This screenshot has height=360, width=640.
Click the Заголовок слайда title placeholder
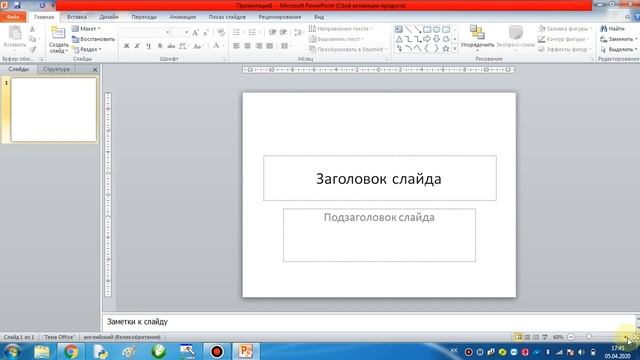(x=380, y=178)
